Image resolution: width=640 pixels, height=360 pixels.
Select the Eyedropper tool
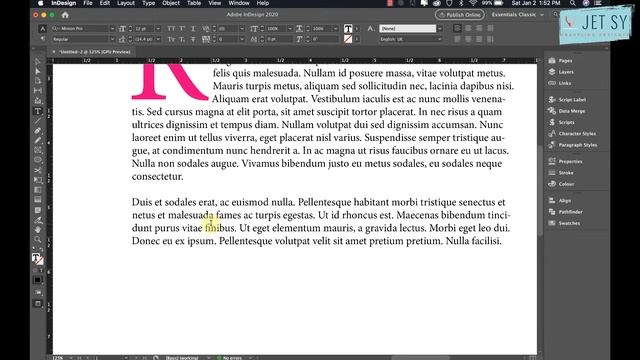[38, 220]
